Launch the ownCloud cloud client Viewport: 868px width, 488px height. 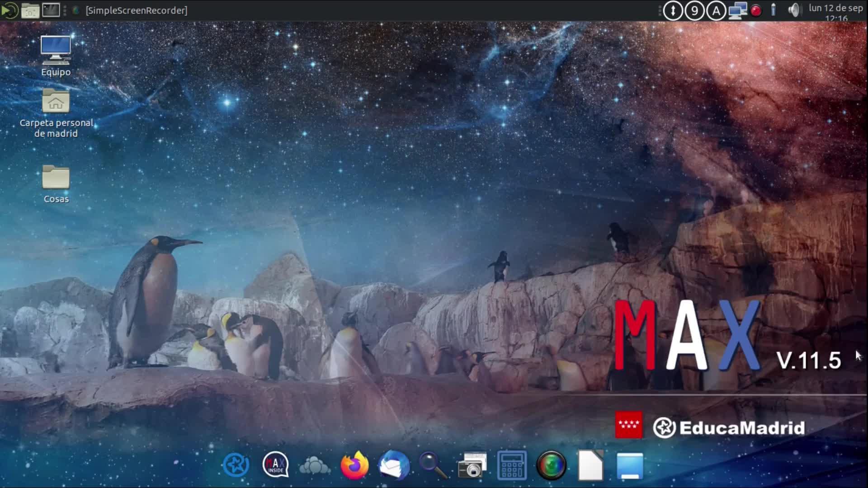tap(315, 465)
